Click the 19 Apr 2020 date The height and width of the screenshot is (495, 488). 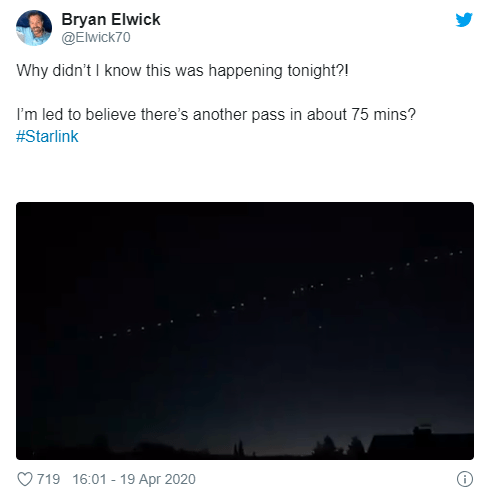tap(158, 479)
